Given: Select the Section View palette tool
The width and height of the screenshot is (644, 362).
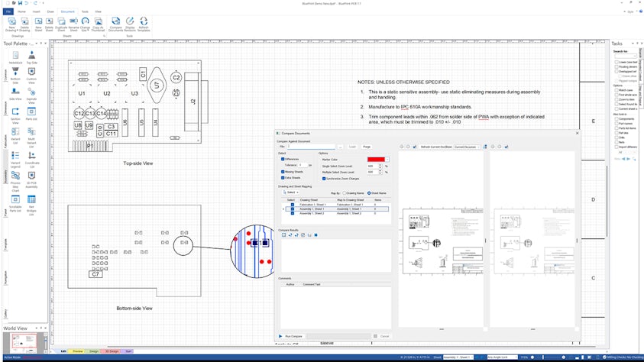Looking at the screenshot, I should [15, 112].
